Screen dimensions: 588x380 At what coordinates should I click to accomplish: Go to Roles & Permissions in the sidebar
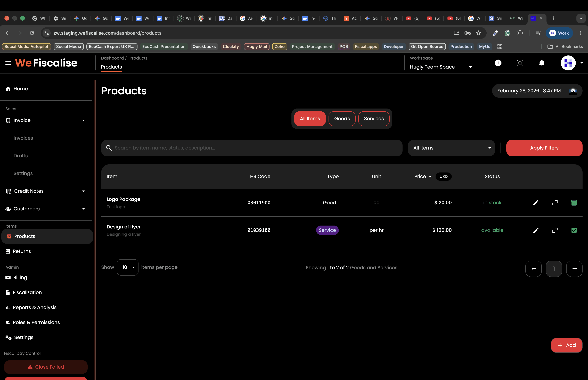pos(36,323)
